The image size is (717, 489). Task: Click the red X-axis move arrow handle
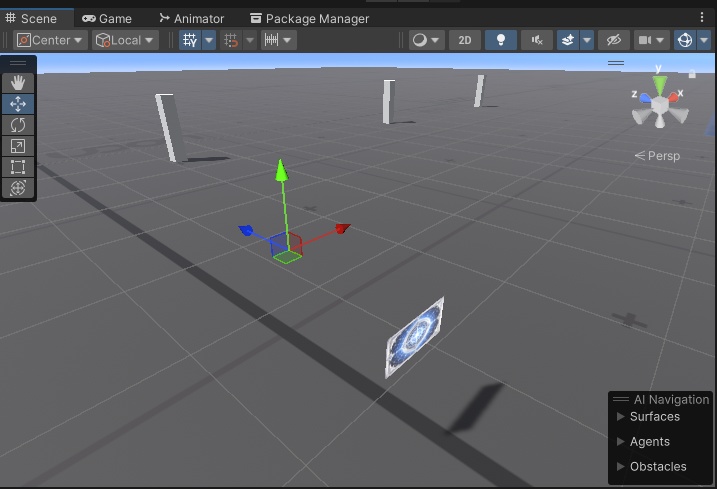(x=342, y=228)
